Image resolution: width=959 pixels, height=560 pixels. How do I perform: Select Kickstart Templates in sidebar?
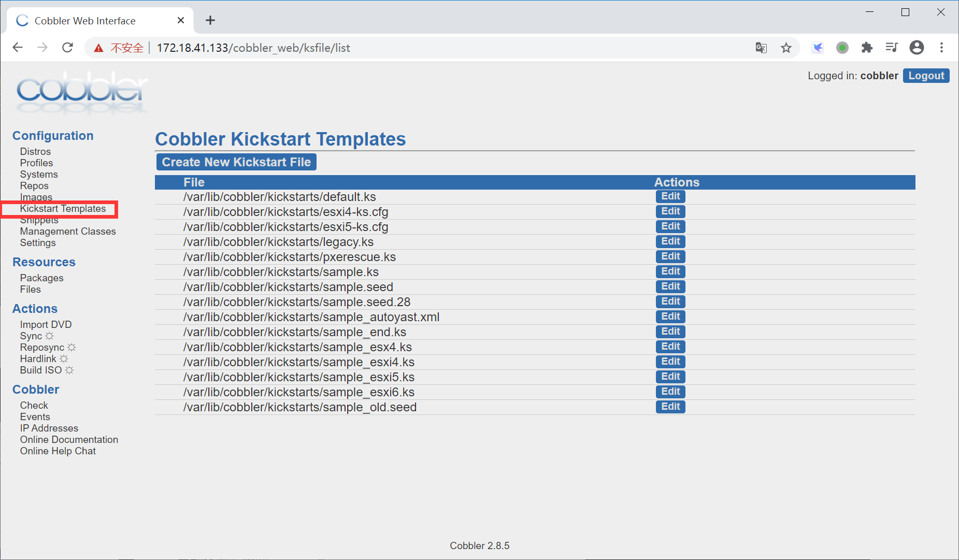[x=63, y=208]
